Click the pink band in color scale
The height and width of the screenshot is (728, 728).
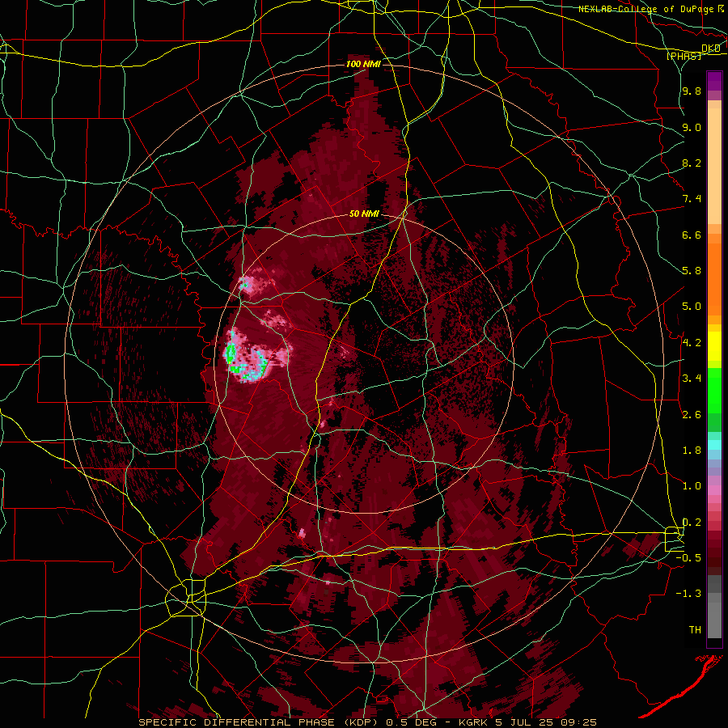714,490
